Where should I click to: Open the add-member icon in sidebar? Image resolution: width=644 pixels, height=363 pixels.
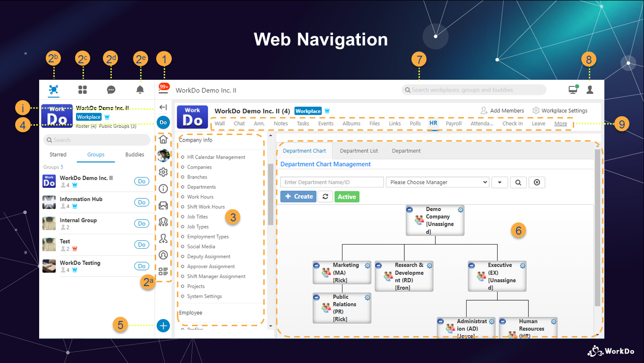coord(163,238)
